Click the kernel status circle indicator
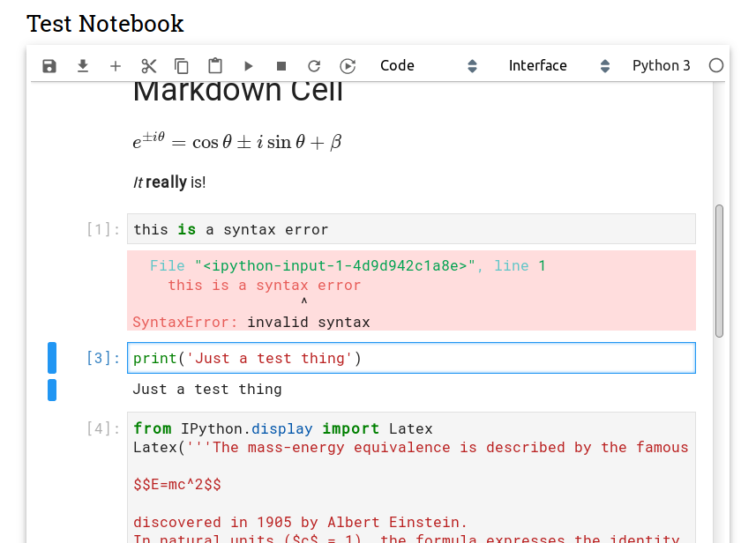This screenshot has width=756, height=543. (716, 65)
